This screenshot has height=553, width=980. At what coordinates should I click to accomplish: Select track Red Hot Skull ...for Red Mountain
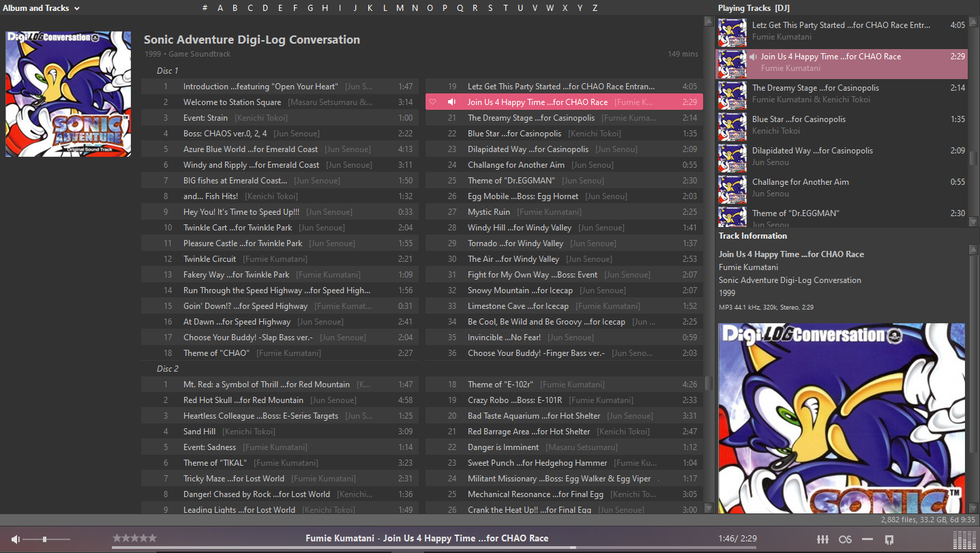(x=280, y=400)
